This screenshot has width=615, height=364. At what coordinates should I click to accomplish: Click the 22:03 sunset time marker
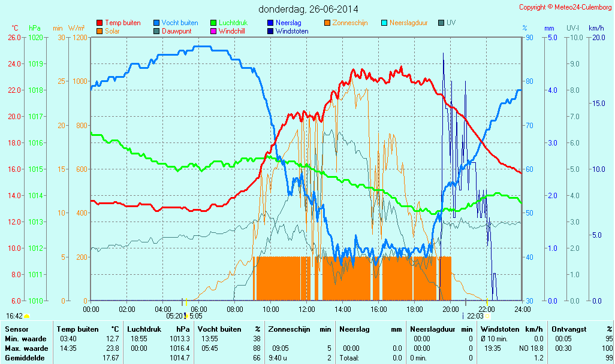click(475, 316)
